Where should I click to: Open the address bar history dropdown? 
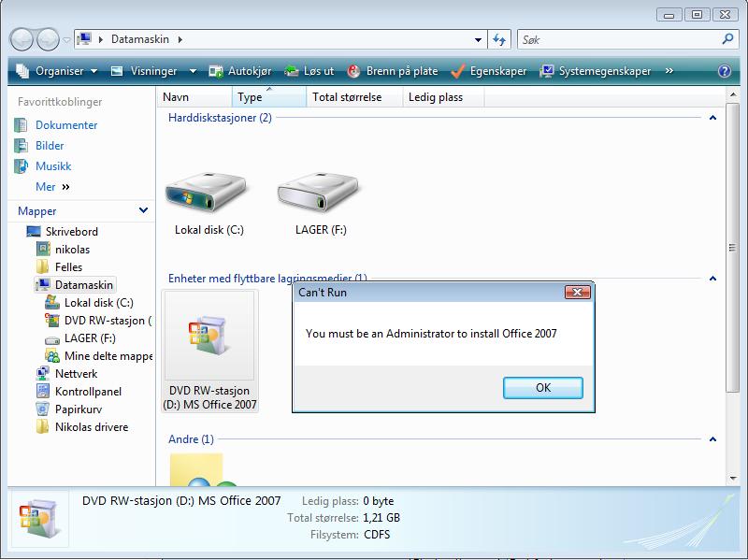(x=478, y=40)
